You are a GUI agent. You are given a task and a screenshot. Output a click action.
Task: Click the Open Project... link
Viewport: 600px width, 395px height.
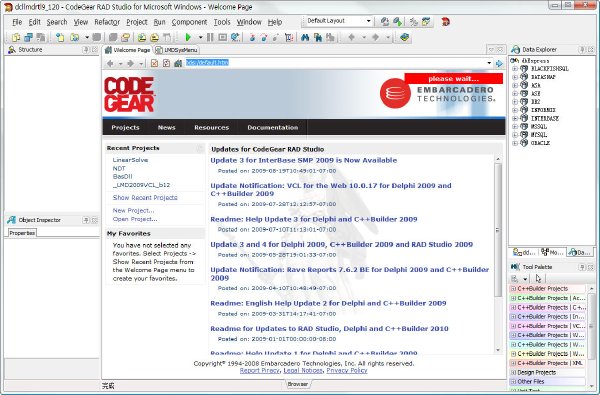pyautogui.click(x=135, y=219)
